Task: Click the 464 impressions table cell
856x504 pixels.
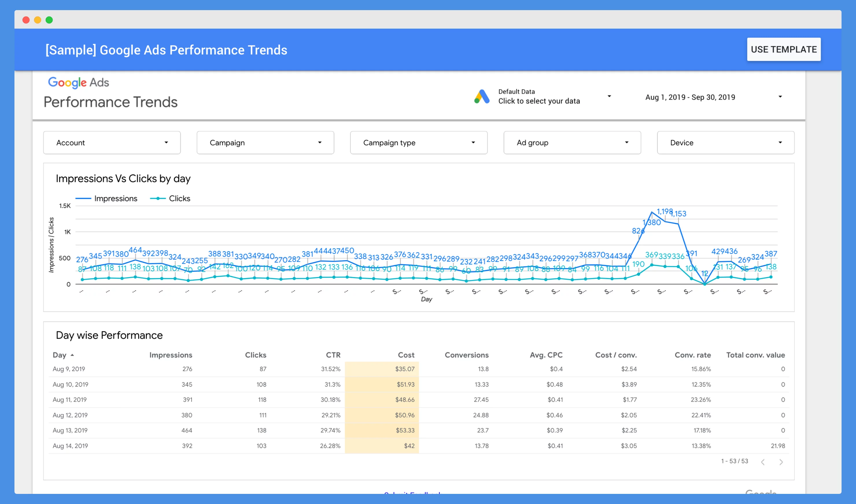Action: pyautogui.click(x=187, y=430)
